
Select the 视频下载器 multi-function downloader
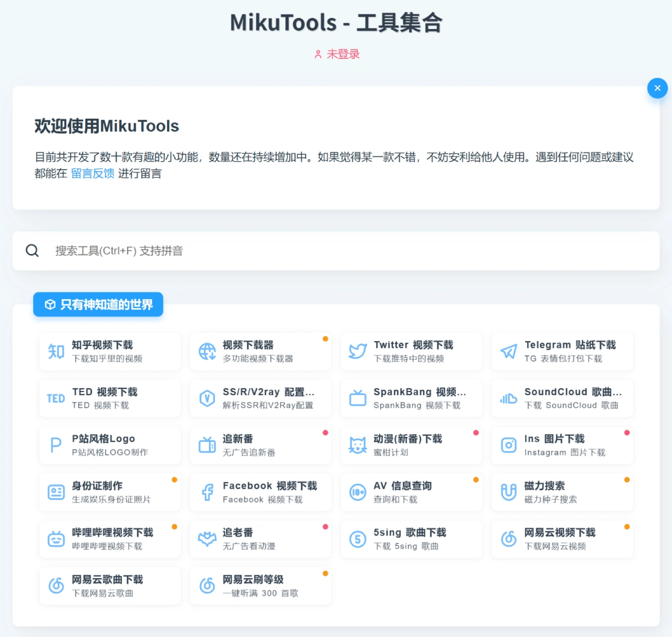[x=260, y=351]
